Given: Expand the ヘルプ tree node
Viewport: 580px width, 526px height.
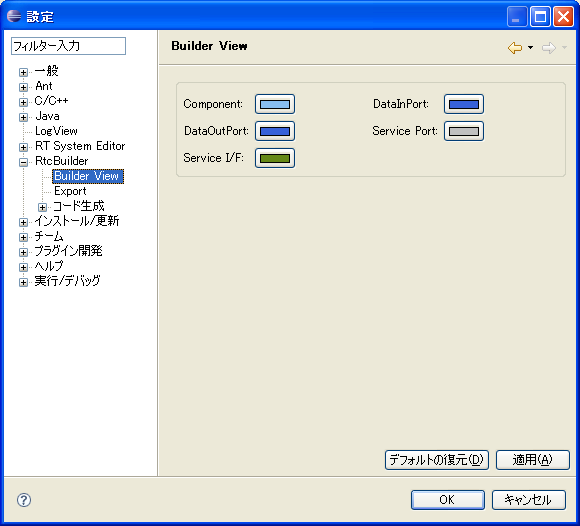Looking at the screenshot, I should 23,267.
